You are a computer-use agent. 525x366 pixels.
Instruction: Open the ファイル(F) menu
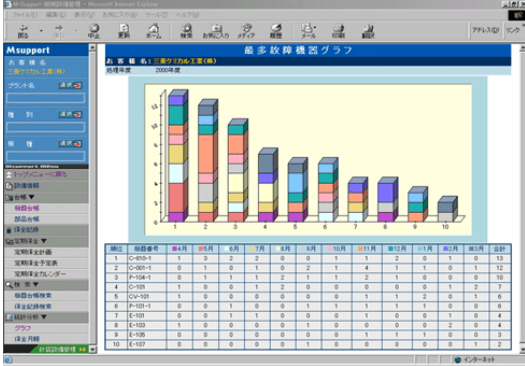(x=24, y=15)
